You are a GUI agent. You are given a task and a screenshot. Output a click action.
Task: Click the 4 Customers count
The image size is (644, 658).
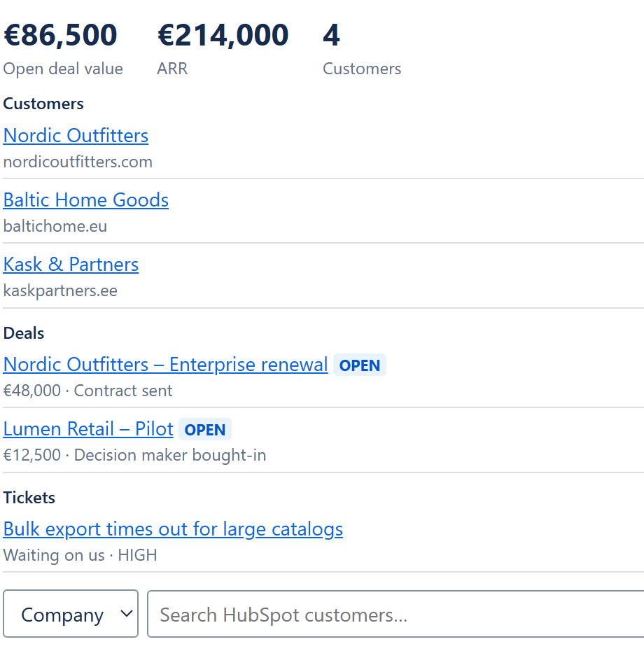pos(331,35)
